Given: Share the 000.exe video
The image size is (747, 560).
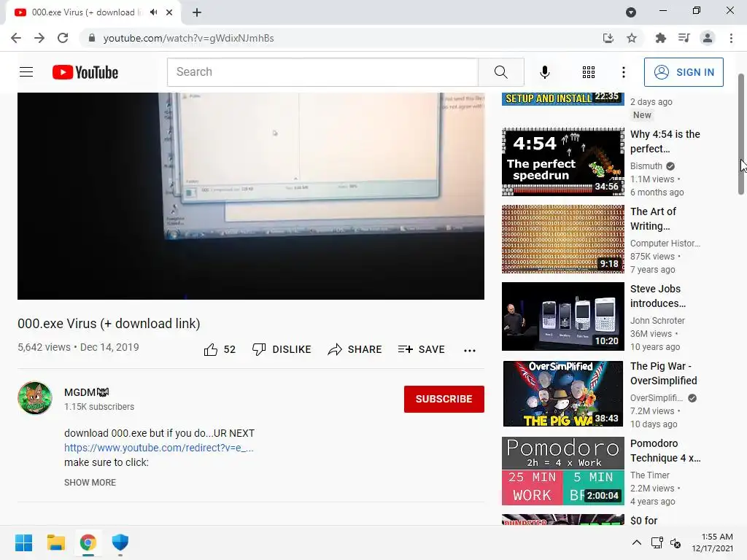Looking at the screenshot, I should tap(355, 349).
